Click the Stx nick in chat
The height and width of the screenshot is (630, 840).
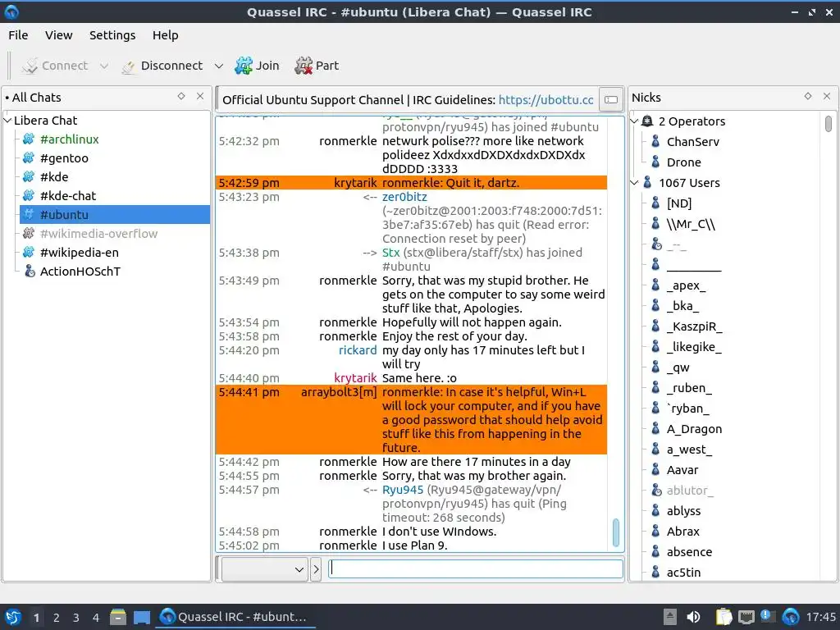click(390, 253)
